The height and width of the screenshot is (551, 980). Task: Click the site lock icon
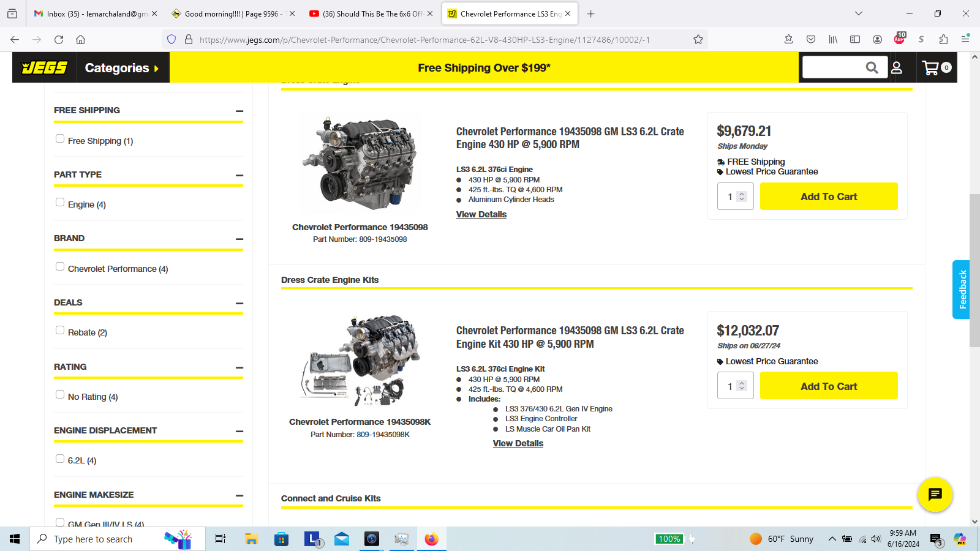(x=189, y=39)
